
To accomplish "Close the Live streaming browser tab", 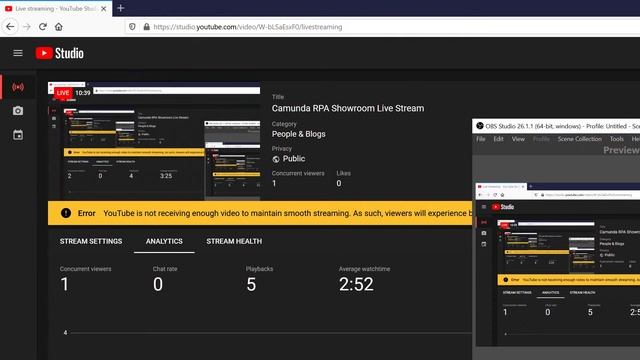I will pos(103,9).
